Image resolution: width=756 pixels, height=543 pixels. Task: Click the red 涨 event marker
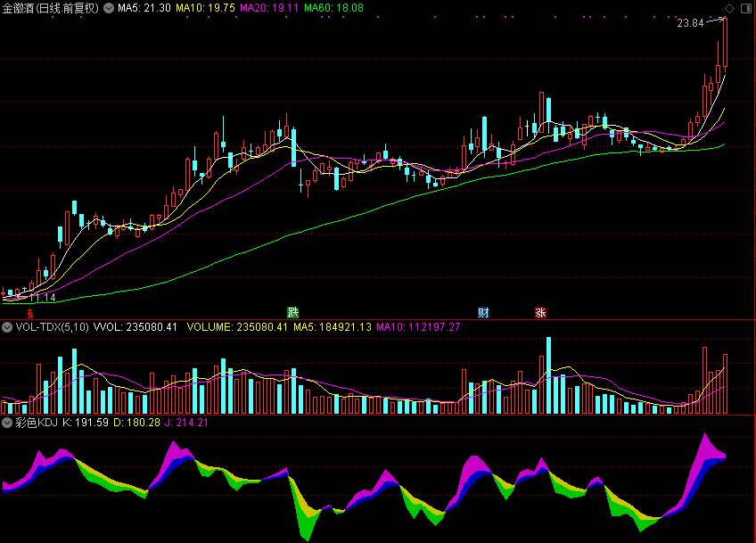(x=540, y=312)
